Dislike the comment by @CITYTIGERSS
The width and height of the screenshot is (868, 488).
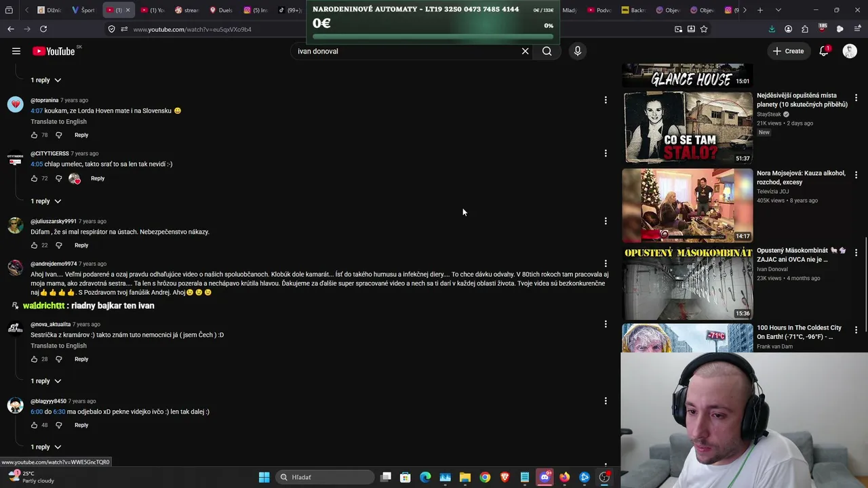(58, 178)
